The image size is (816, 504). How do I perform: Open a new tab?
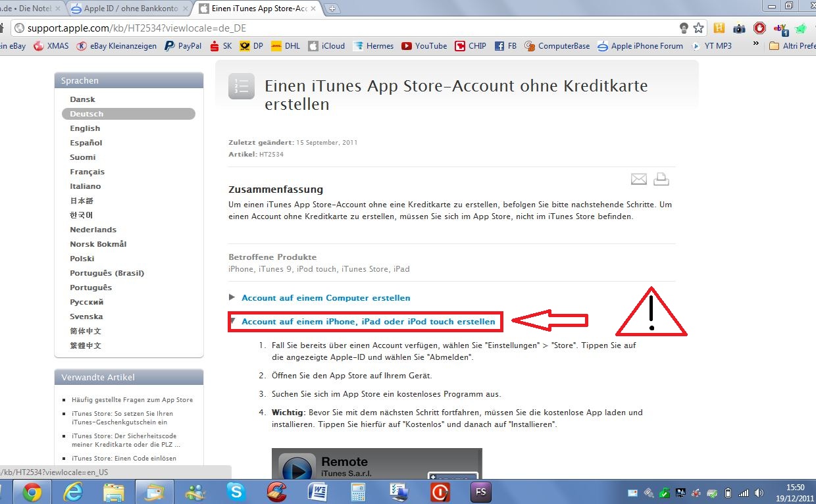coord(332,9)
